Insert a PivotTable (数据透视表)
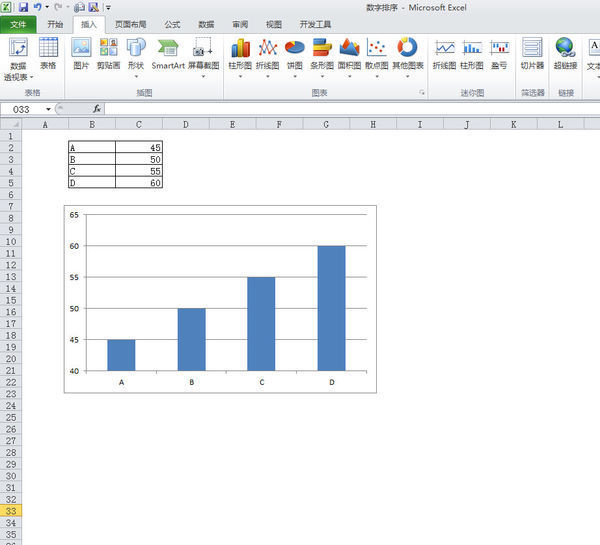The image size is (600, 545). tap(18, 58)
